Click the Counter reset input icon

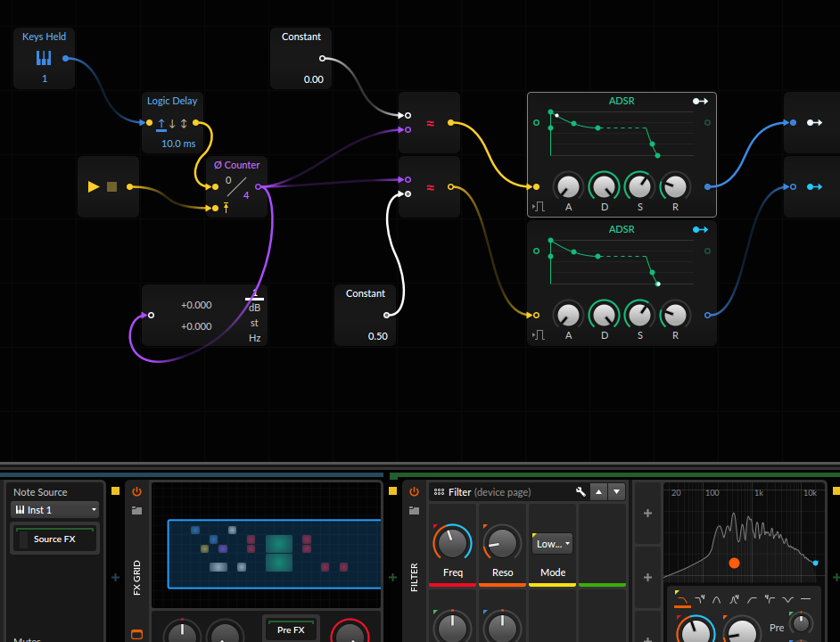tap(226, 208)
